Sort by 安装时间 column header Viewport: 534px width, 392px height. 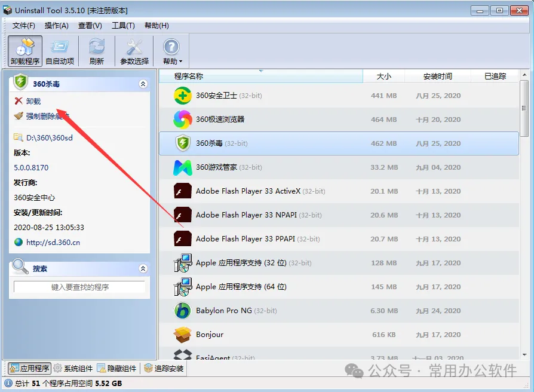[438, 76]
